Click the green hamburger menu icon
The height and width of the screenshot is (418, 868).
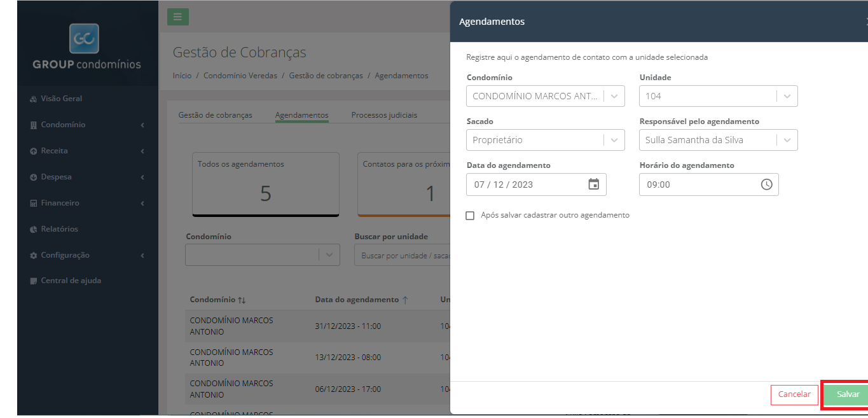click(x=177, y=17)
